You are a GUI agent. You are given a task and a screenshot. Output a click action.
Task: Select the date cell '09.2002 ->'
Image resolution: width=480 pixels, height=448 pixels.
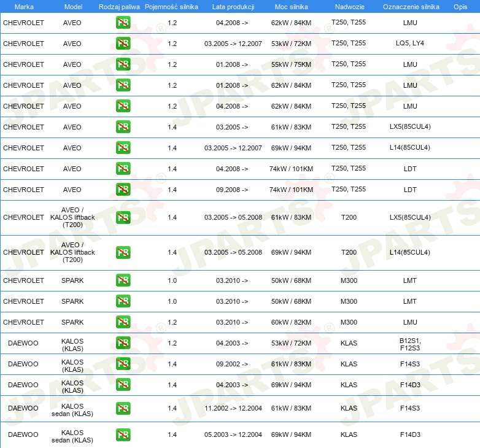pos(232,364)
